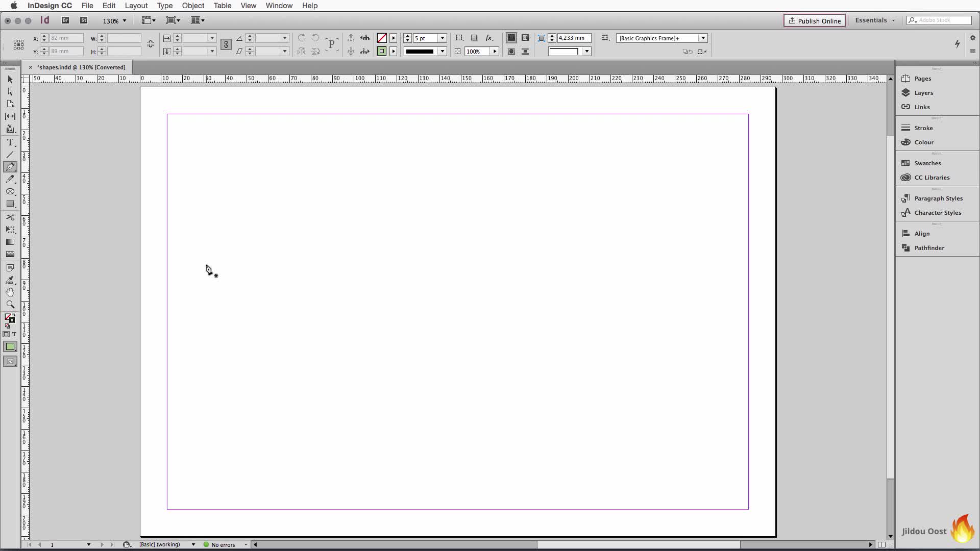The image size is (980, 551).
Task: Select the Hand tool
Action: [x=10, y=292]
